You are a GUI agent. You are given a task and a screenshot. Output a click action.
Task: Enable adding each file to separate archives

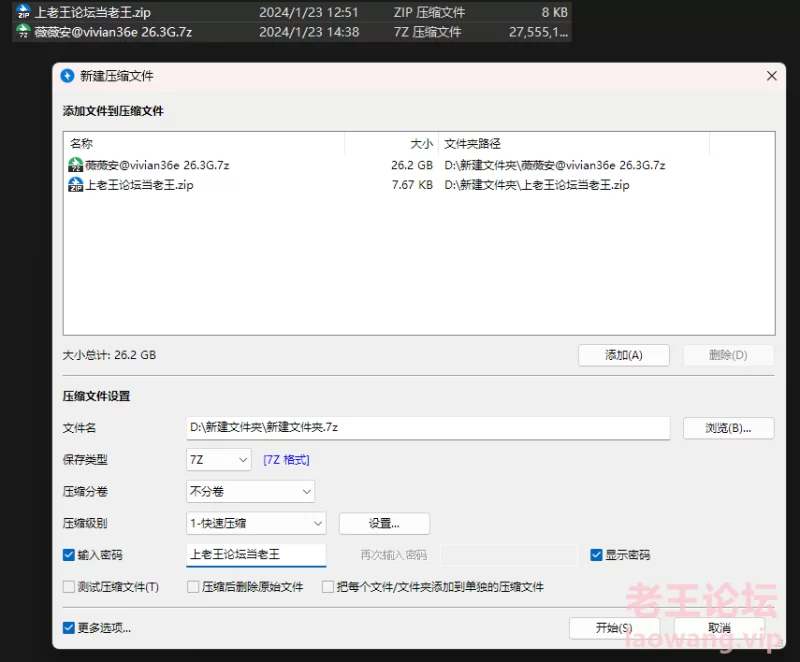pos(327,587)
